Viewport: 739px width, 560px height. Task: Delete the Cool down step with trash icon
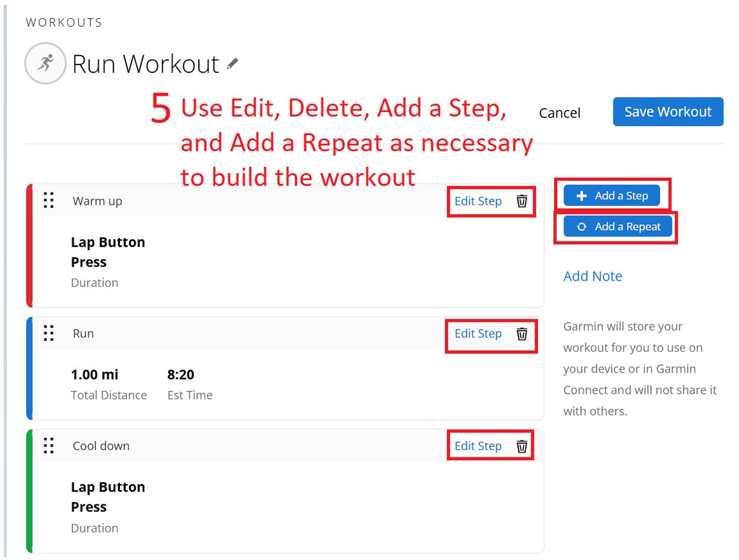tap(521, 446)
